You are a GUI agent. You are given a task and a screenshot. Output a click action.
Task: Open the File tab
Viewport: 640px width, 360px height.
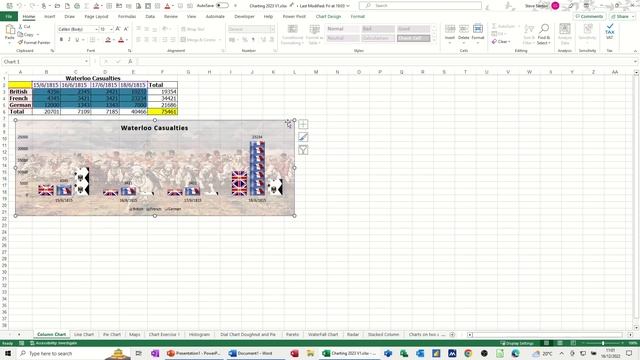click(x=9, y=16)
